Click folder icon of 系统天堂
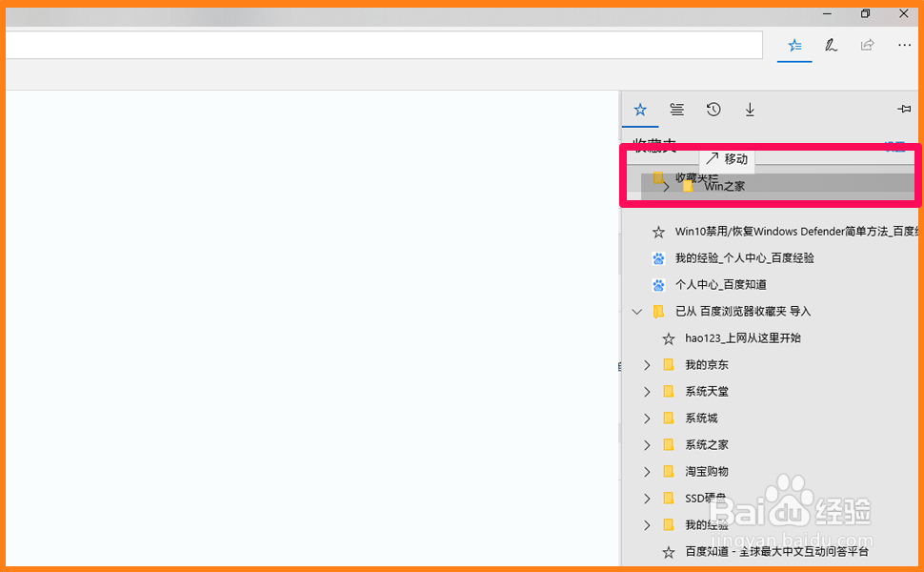 pyautogui.click(x=669, y=392)
